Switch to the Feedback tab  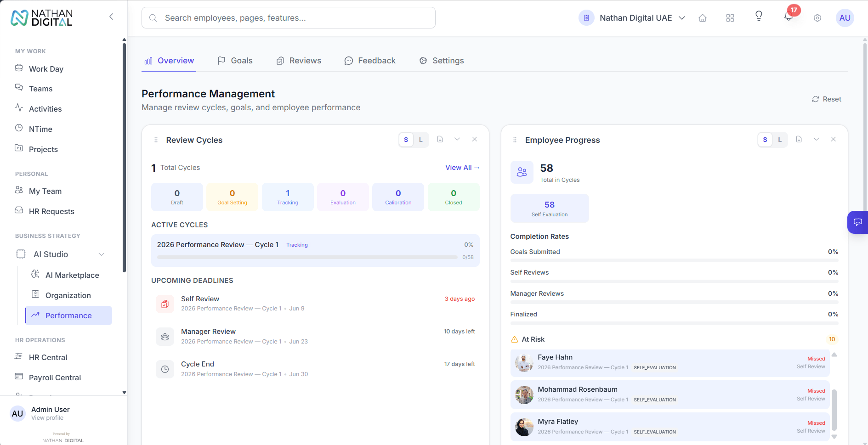[370, 61]
